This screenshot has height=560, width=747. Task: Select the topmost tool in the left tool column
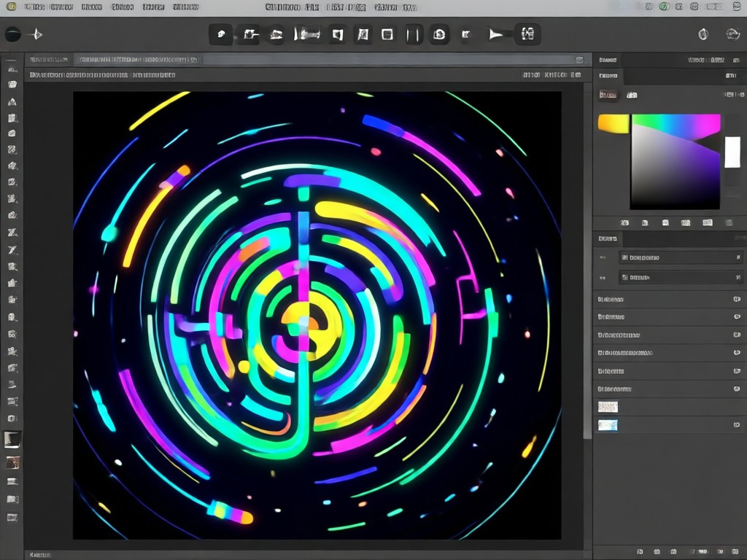[x=12, y=69]
